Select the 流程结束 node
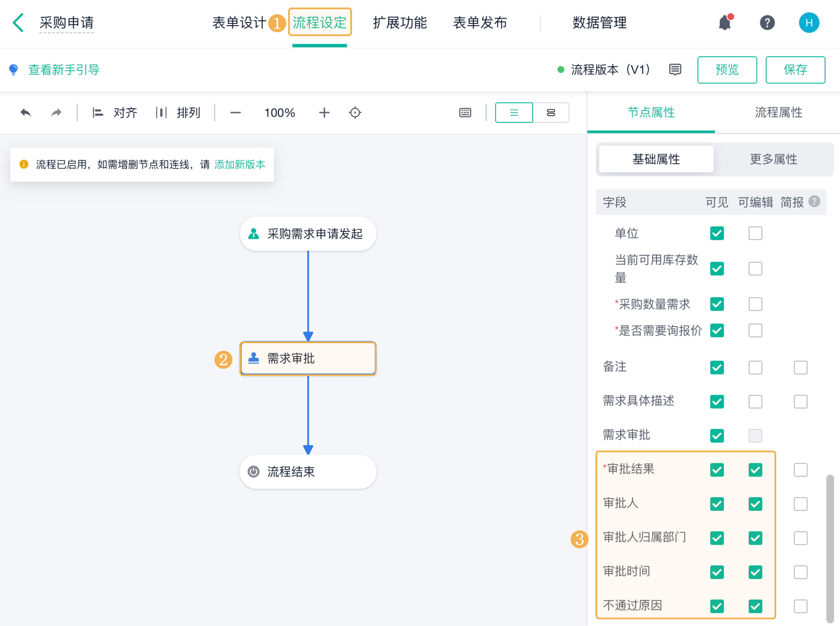The width and height of the screenshot is (840, 626). (x=308, y=471)
